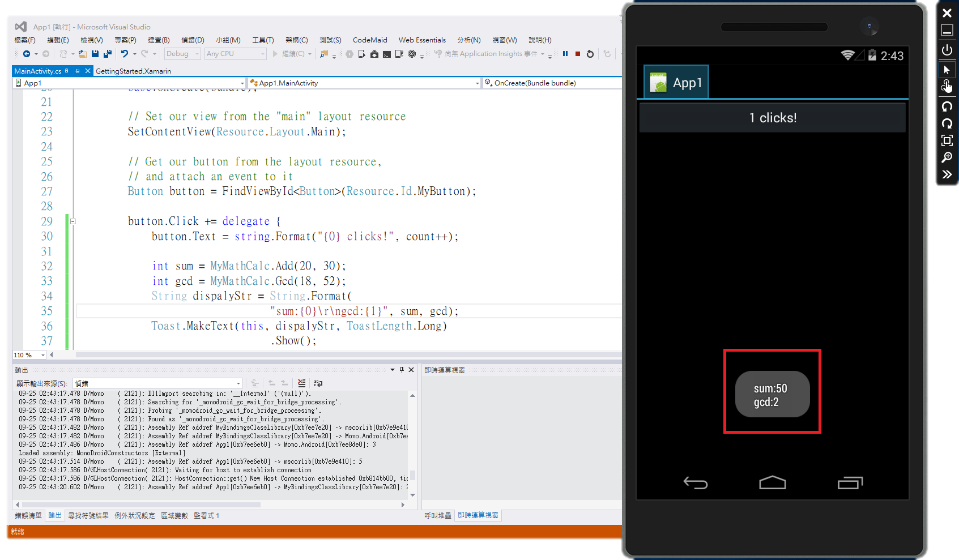Tap the Android Back button in emulator

point(695,483)
